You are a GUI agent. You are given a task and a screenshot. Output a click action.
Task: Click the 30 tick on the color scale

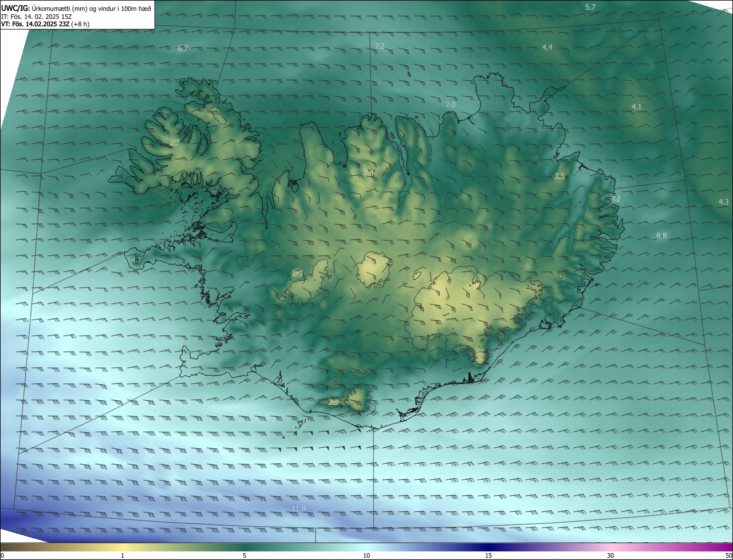pos(610,555)
